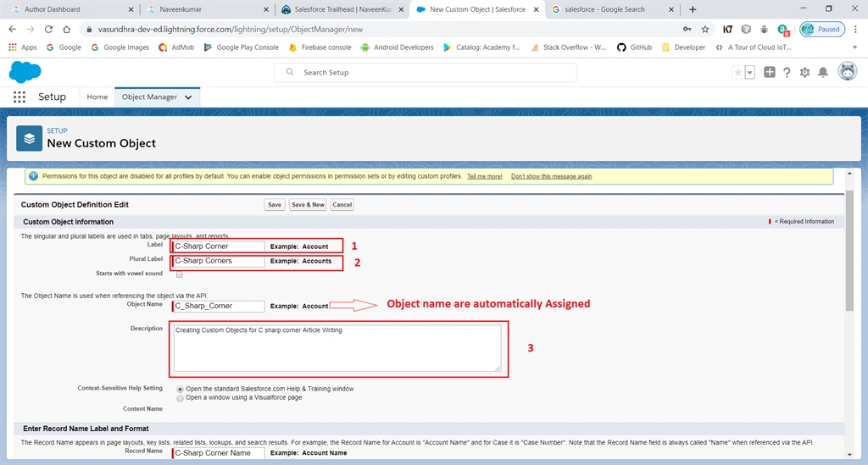The width and height of the screenshot is (868, 465).
Task: Click the New Custom Object layers icon
Action: click(x=30, y=138)
